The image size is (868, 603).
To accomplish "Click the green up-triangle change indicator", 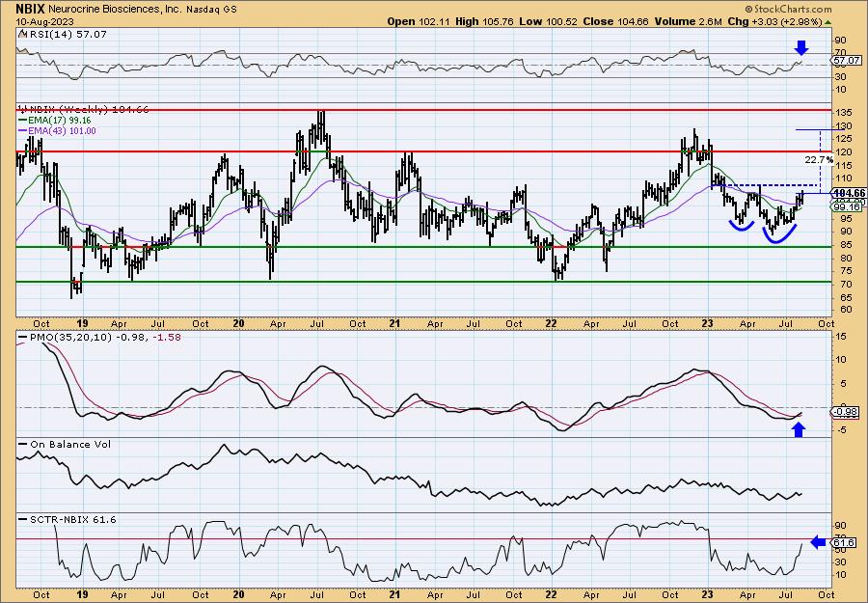I will pos(827,22).
